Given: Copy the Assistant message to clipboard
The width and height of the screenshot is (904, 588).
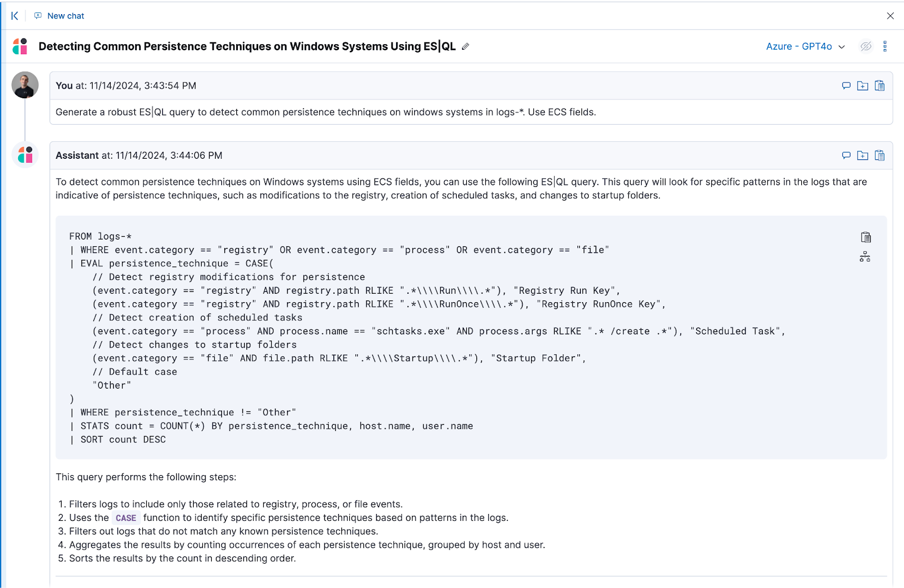Looking at the screenshot, I should click(880, 155).
